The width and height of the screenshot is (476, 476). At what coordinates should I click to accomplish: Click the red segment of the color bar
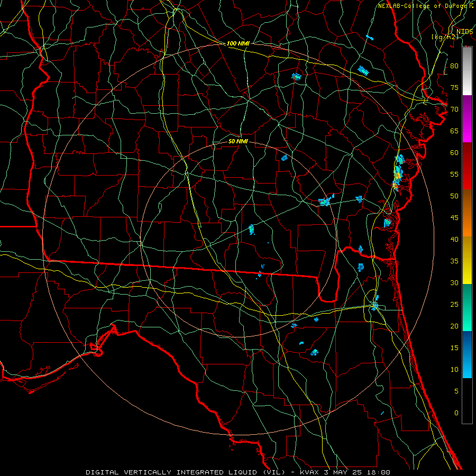click(x=467, y=166)
